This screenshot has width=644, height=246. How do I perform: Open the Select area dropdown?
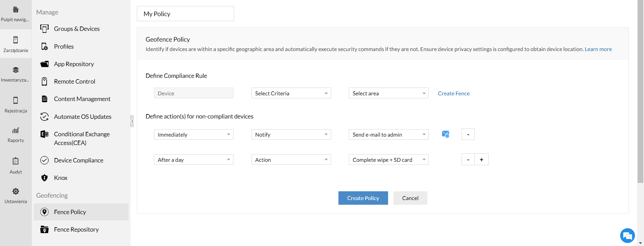pyautogui.click(x=388, y=93)
